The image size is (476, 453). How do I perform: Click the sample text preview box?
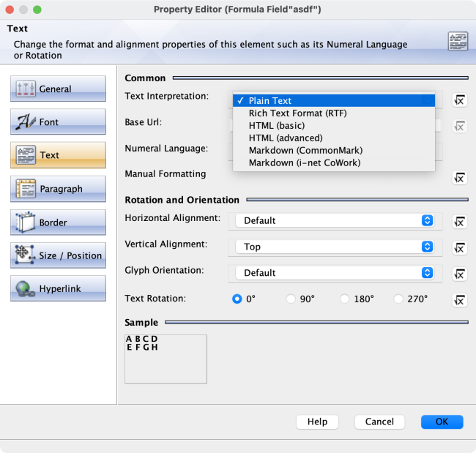tap(166, 359)
